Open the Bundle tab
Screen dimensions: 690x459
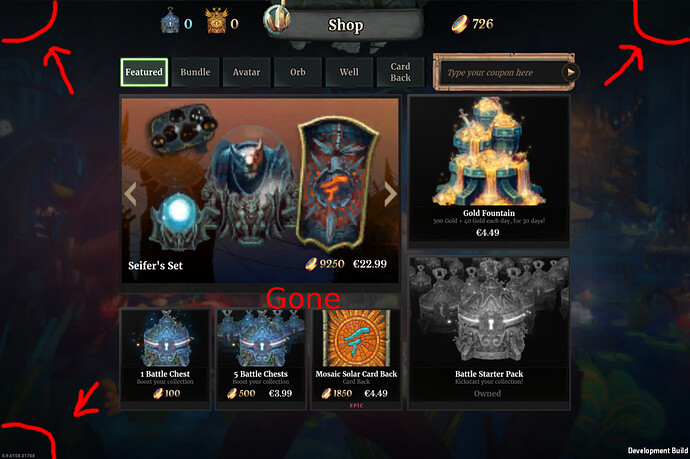(x=195, y=72)
